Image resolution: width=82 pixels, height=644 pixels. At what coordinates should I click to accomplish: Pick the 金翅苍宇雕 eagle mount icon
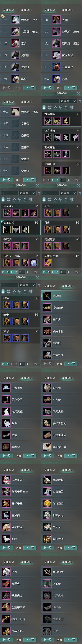point(6,607)
